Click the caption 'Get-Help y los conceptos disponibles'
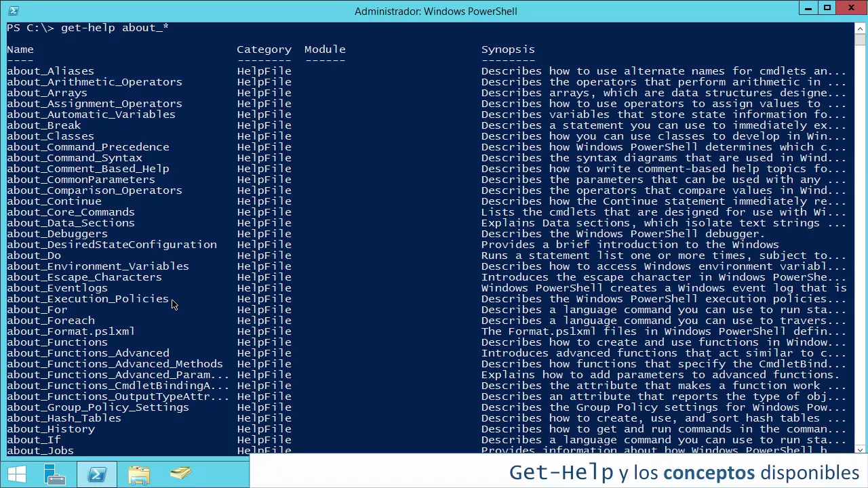This screenshot has height=488, width=868. tap(684, 472)
